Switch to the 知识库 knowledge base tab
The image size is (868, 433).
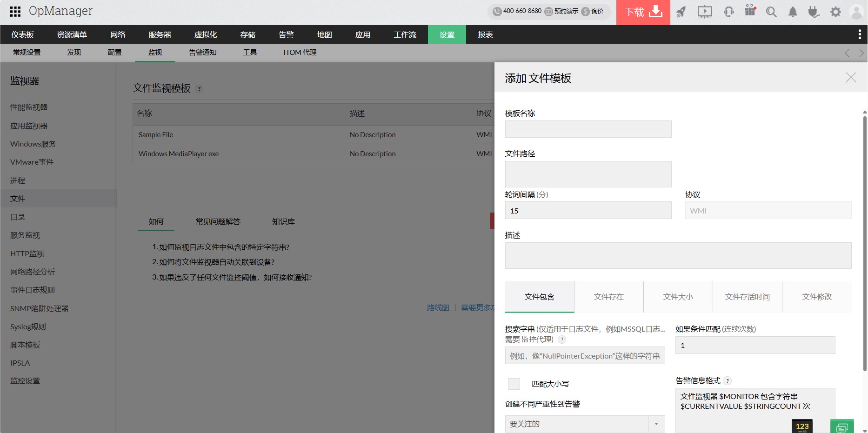click(283, 222)
